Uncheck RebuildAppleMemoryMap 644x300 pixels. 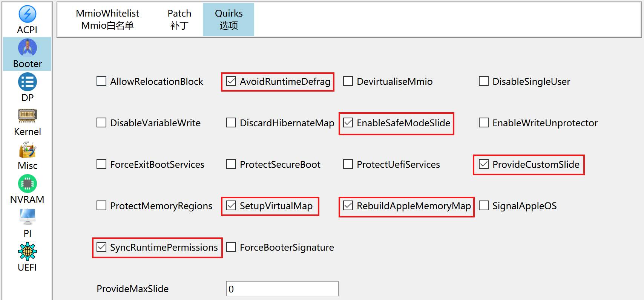pos(348,206)
